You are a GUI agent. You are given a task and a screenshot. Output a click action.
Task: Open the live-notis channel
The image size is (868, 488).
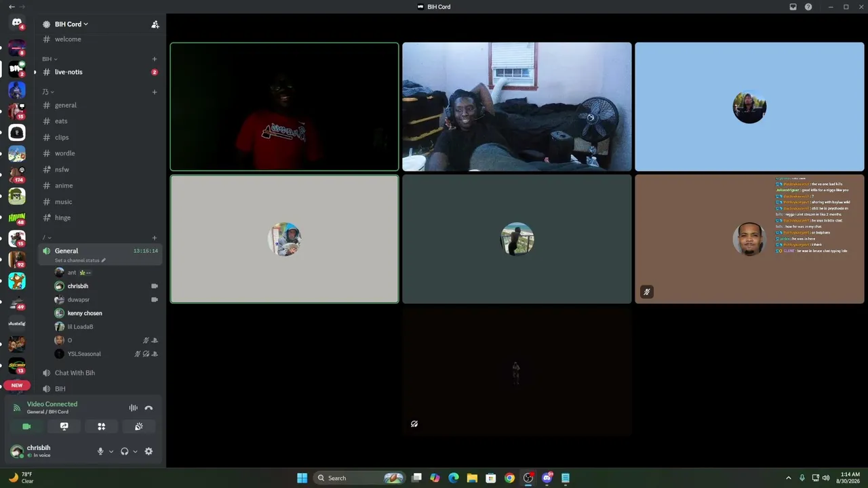(100, 72)
